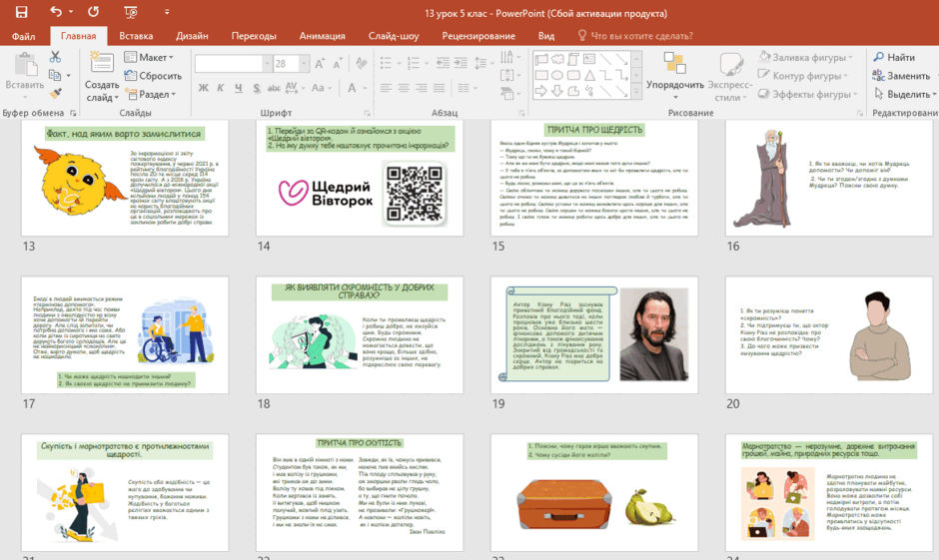
Task: Select the text box shape in gallery
Action: point(589,59)
